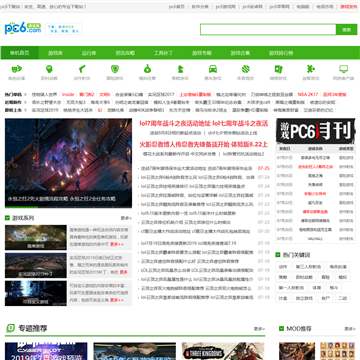Open the 游戏排行榜 navigation tab

pos(281,53)
